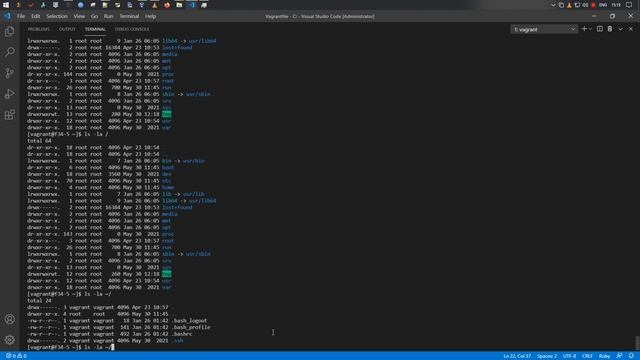Click '.bashrc' in terminal output

[x=182, y=334]
